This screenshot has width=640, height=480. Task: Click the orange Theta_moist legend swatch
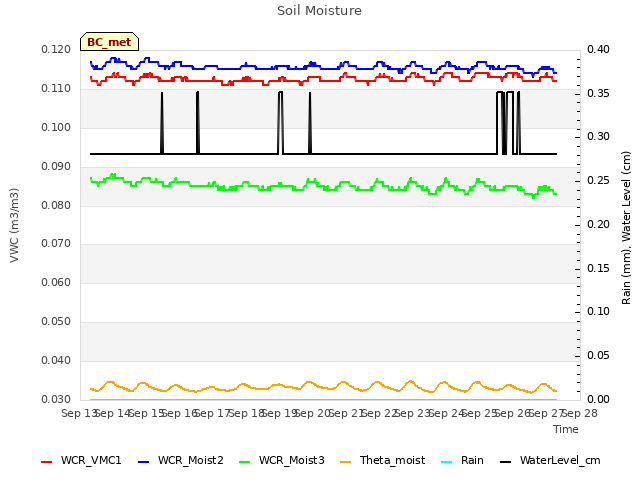[345, 462]
